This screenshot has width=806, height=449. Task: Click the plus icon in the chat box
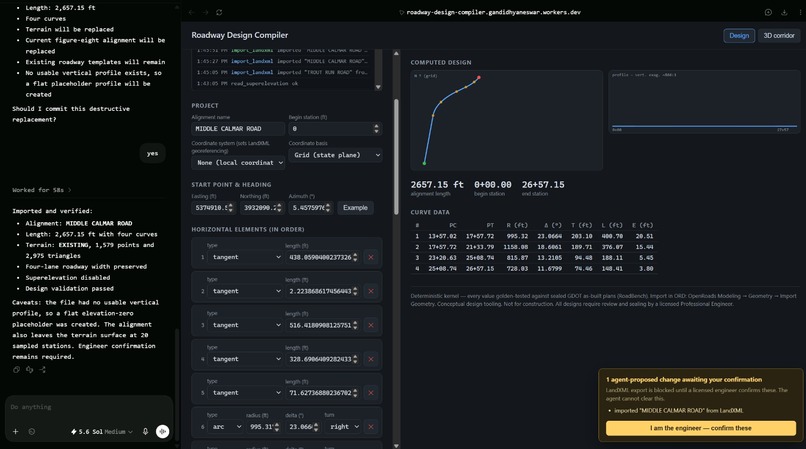15,432
